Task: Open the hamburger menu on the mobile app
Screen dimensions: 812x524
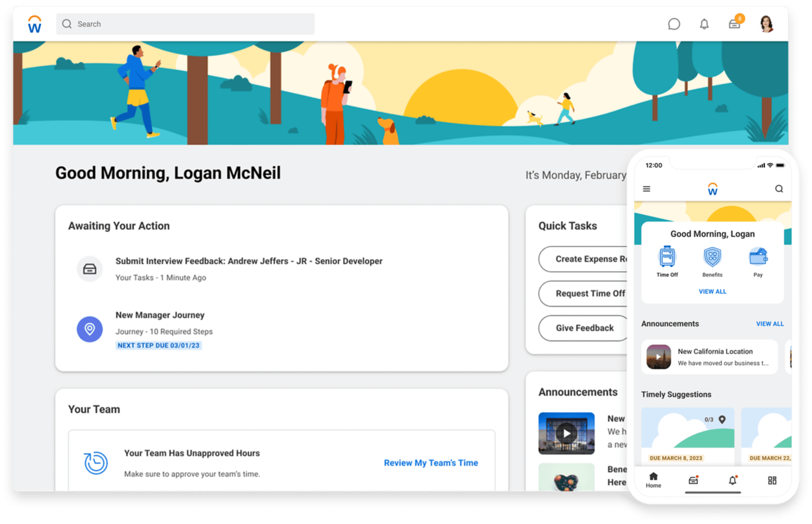Action: [x=646, y=188]
